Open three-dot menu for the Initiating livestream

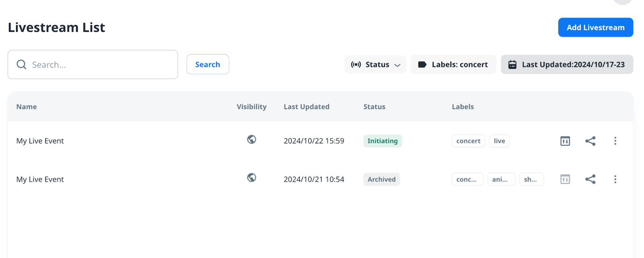(615, 141)
